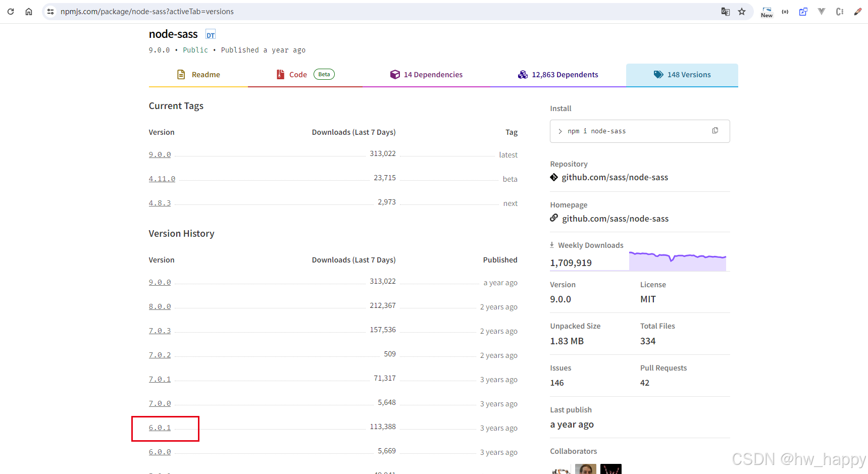The image size is (868, 474).
Task: Open the 4.11.0 beta tag version
Action: coord(162,179)
